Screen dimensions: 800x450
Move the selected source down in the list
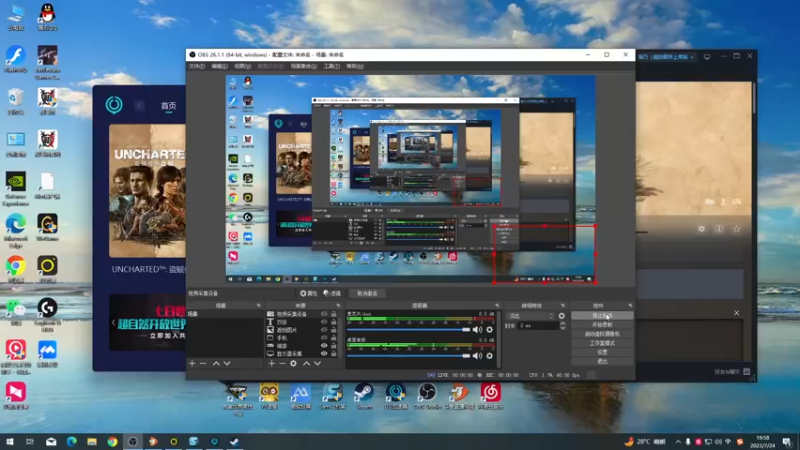tap(317, 363)
